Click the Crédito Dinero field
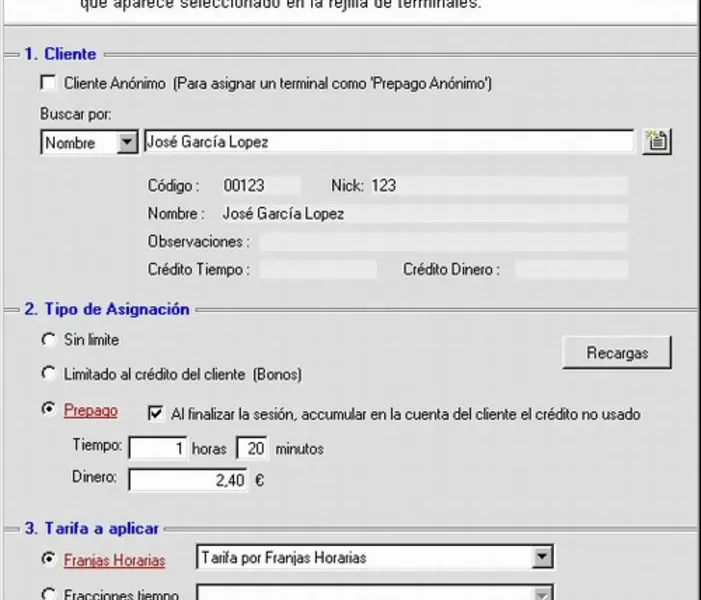This screenshot has width=701, height=600. 571,270
